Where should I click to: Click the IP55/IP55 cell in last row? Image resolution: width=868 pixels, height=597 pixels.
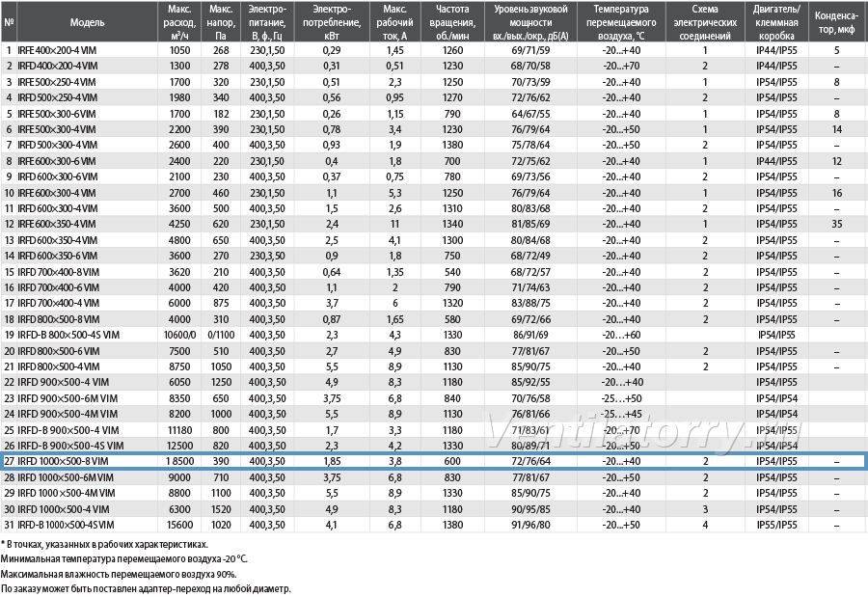click(776, 525)
